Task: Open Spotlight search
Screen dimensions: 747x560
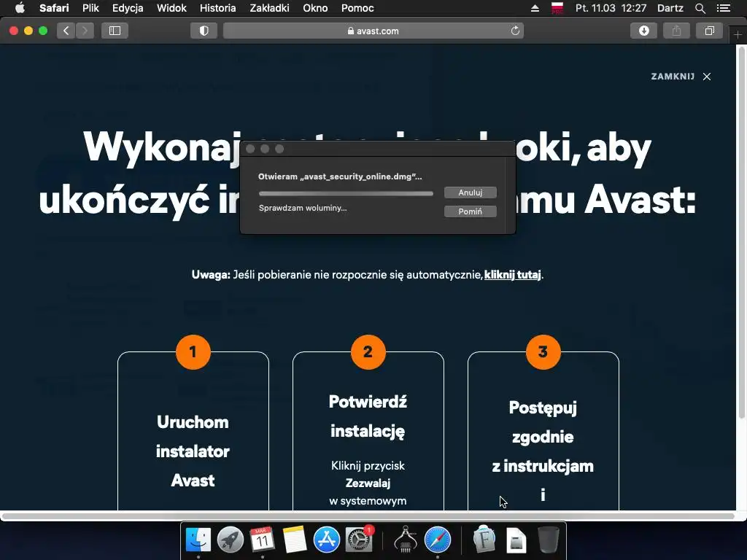Action: point(700,8)
